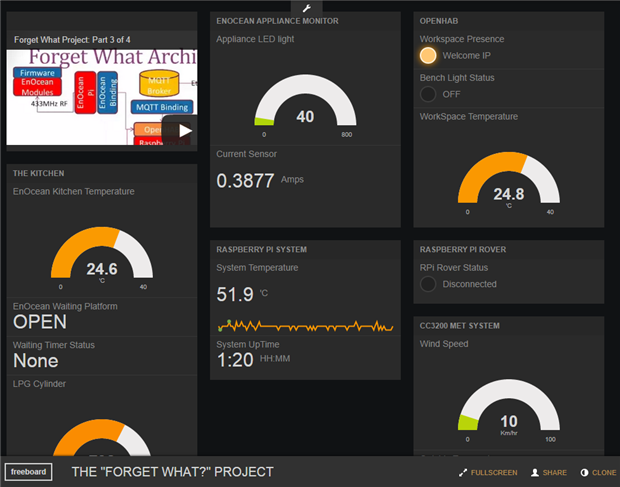Click the EnOcean Kitchen Temperature gauge
Screen dimensions: 620x487
click(x=102, y=258)
